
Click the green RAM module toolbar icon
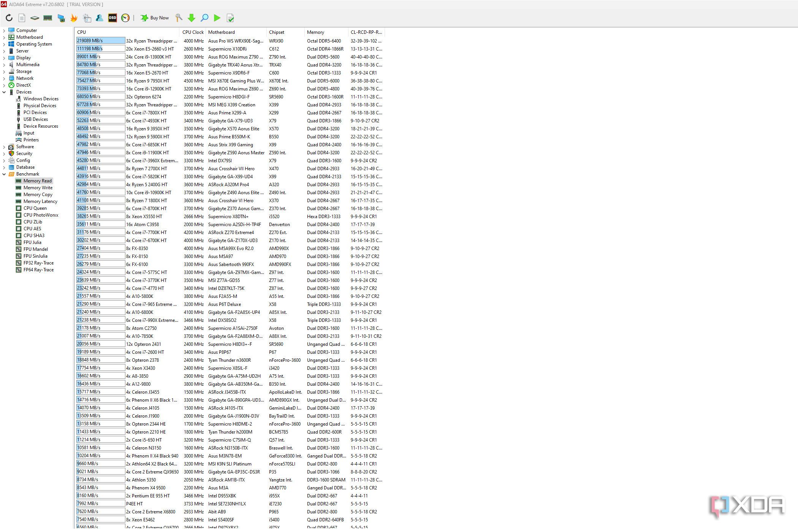point(47,18)
